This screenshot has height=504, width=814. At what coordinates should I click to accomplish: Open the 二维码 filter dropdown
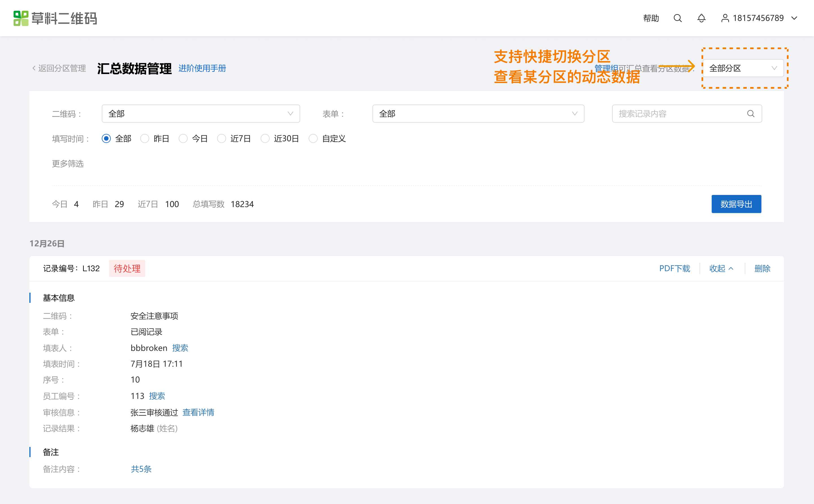pos(201,114)
